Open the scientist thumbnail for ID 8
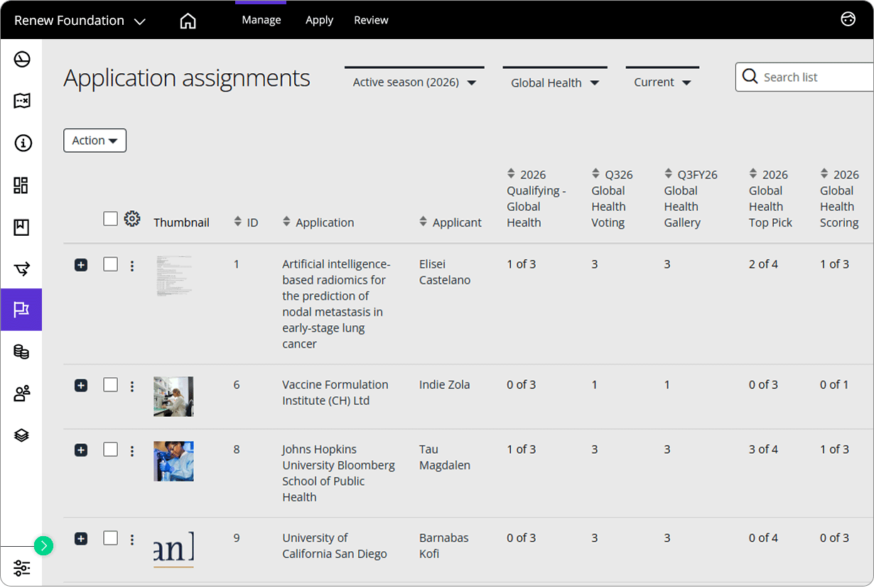 (173, 461)
